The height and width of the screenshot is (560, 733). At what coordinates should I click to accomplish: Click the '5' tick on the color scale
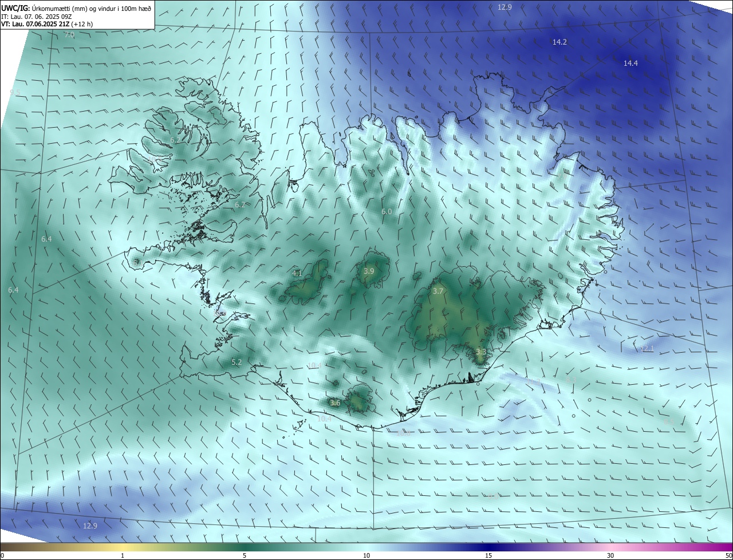245,555
